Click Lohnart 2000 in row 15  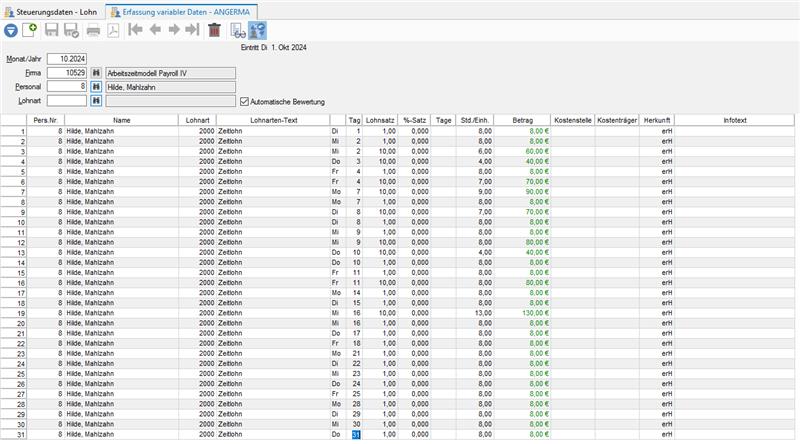(x=197, y=273)
